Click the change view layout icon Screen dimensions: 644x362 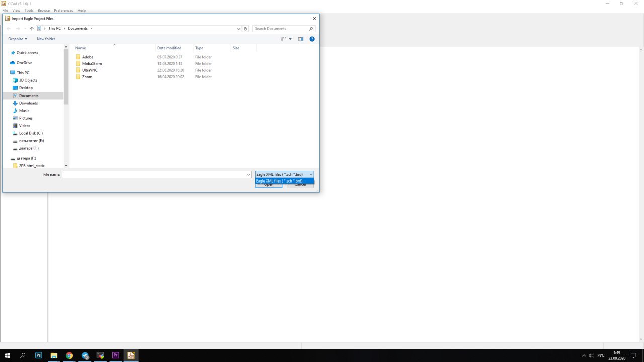[x=284, y=39]
